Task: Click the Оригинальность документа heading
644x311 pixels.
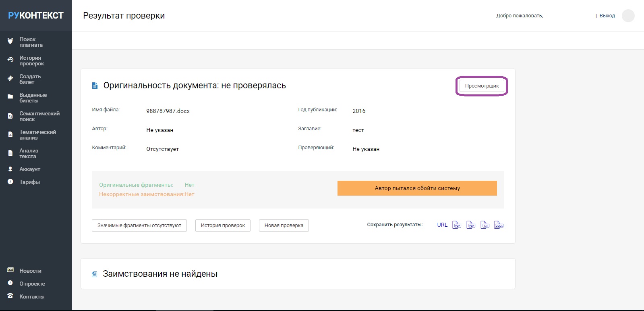Action: tap(195, 86)
